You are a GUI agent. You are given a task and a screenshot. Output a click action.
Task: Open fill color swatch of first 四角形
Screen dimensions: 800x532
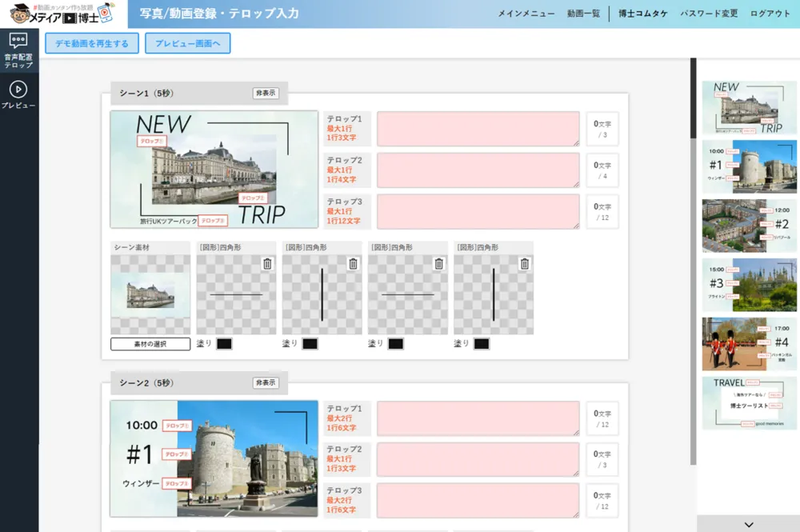pos(224,344)
